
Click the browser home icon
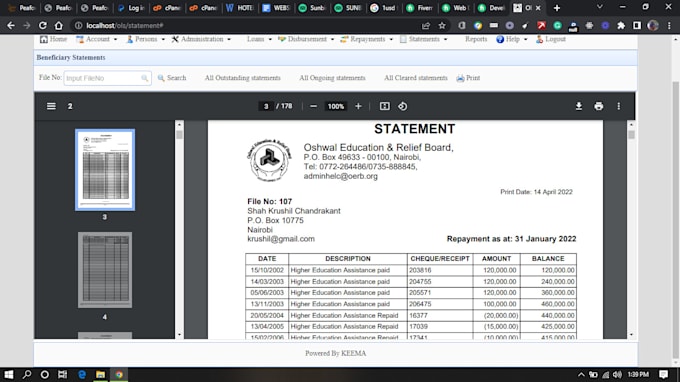59,26
